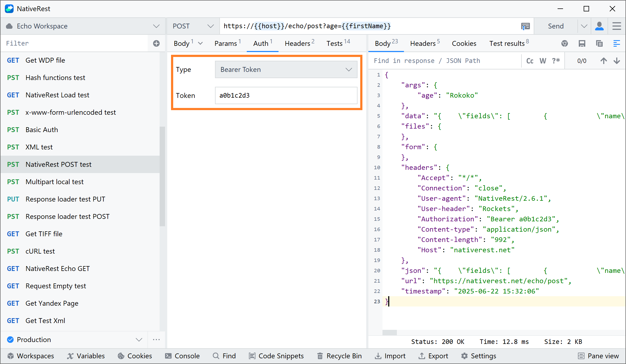Image resolution: width=626 pixels, height=364 pixels.
Task: Toggle case sensitive search Cc
Action: pyautogui.click(x=530, y=61)
